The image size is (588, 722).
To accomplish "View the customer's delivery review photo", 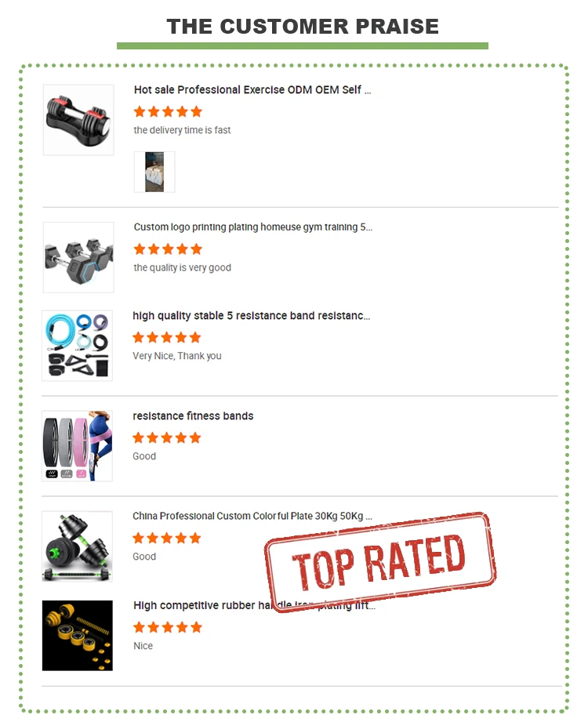I will click(154, 172).
